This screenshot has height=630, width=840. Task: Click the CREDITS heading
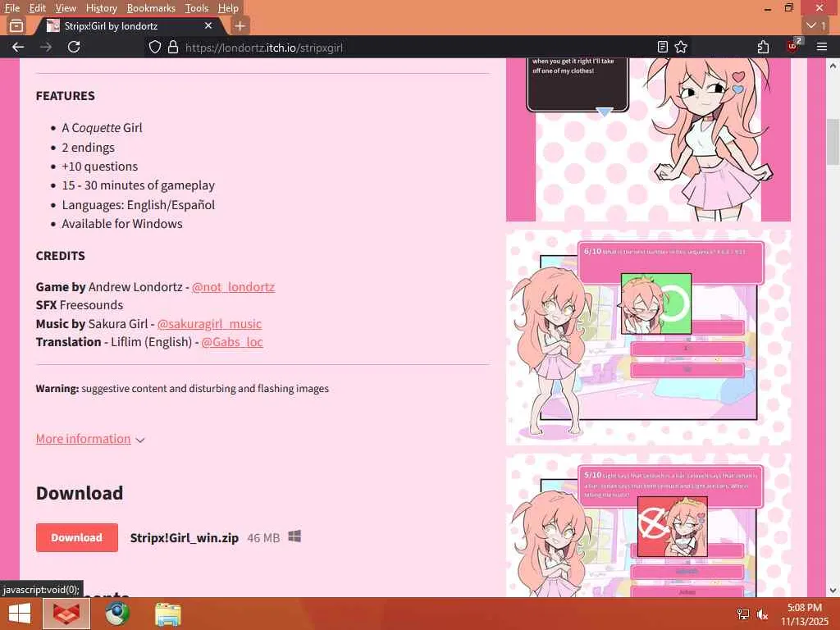[x=61, y=256]
